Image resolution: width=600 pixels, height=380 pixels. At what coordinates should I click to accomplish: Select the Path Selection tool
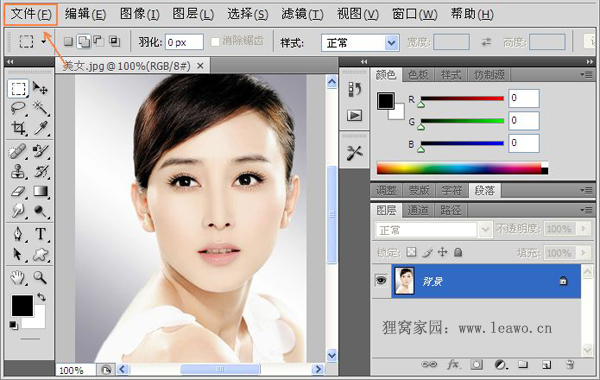coord(18,254)
